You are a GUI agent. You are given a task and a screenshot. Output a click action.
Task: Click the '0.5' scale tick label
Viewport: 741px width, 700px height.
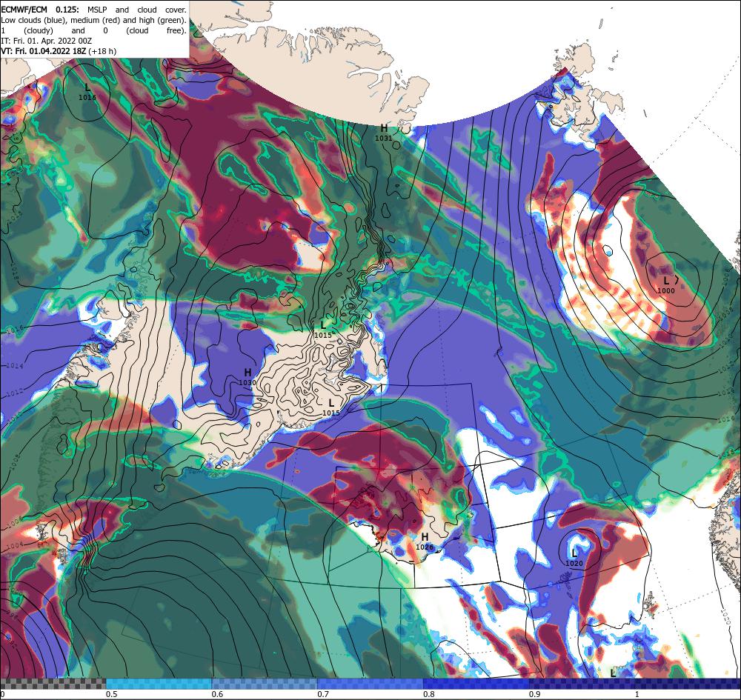pyautogui.click(x=112, y=694)
